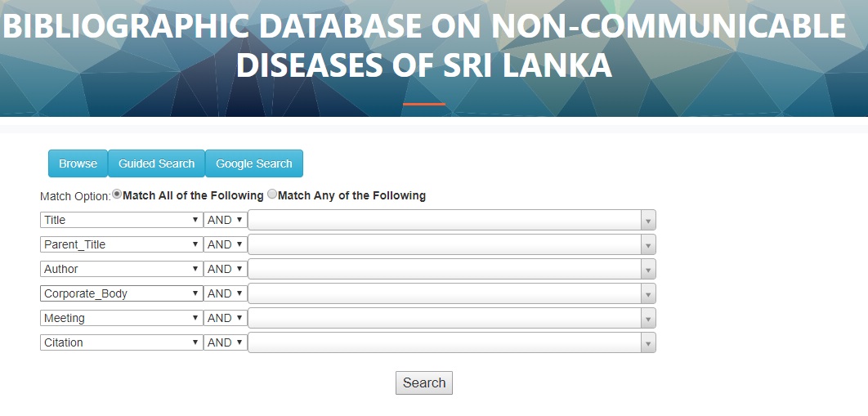Select Match Any of the Following radio
868x416 pixels.
272,195
